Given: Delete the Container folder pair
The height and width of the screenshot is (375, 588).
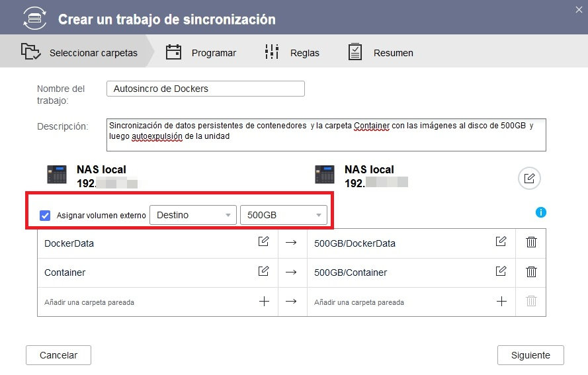Looking at the screenshot, I should [531, 271].
